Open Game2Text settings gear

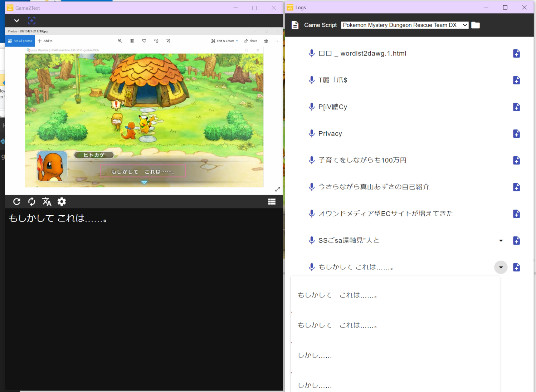[62, 202]
